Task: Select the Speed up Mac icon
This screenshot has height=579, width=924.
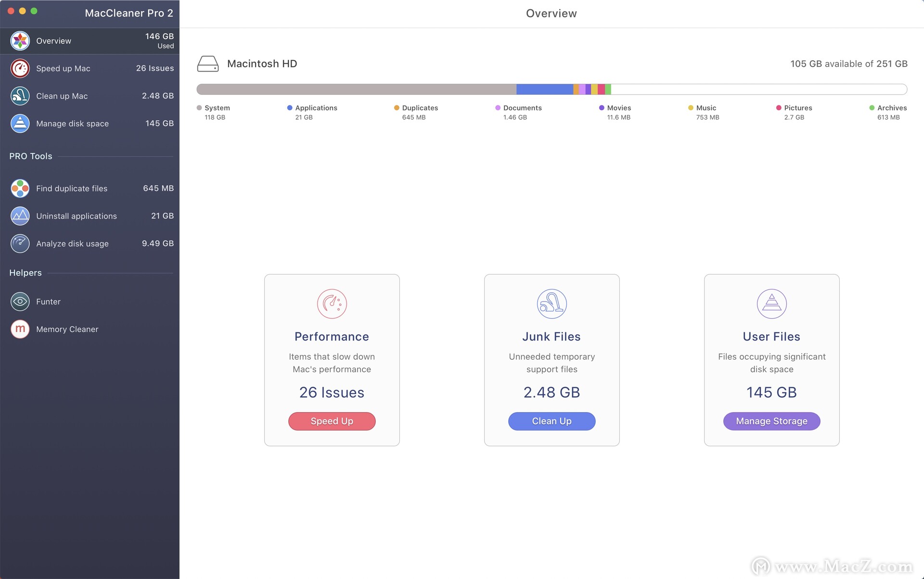Action: click(20, 67)
